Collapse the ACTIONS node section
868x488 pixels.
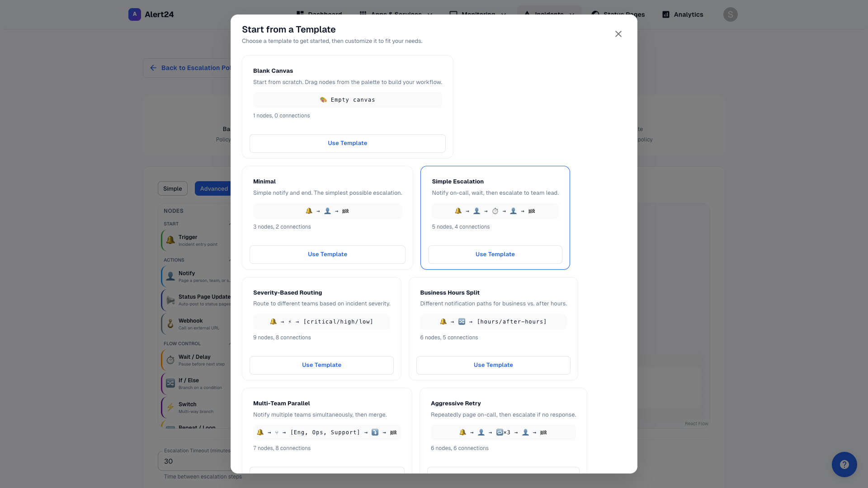230,260
